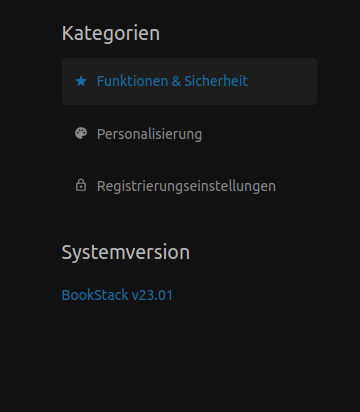
Task: Click the Kategorien heading
Action: pos(111,34)
